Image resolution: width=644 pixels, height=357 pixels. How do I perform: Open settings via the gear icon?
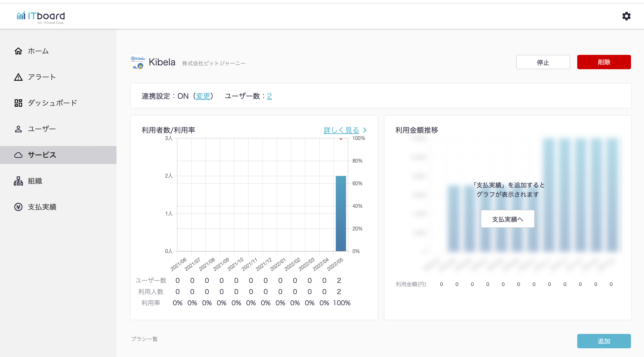click(x=626, y=16)
